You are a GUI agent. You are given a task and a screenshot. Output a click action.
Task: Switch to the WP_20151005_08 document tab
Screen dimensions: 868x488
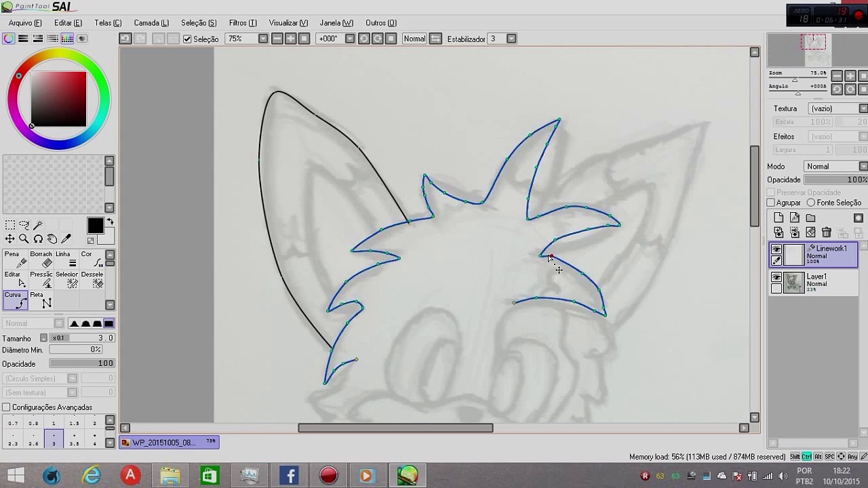click(169, 443)
